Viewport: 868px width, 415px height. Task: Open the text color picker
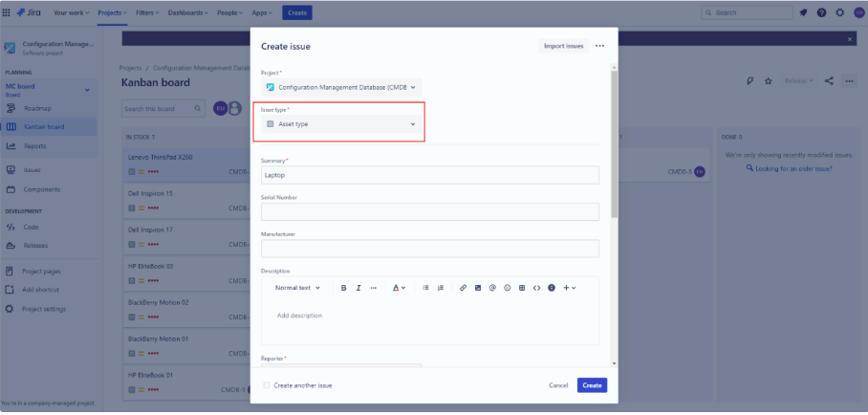[x=399, y=288]
